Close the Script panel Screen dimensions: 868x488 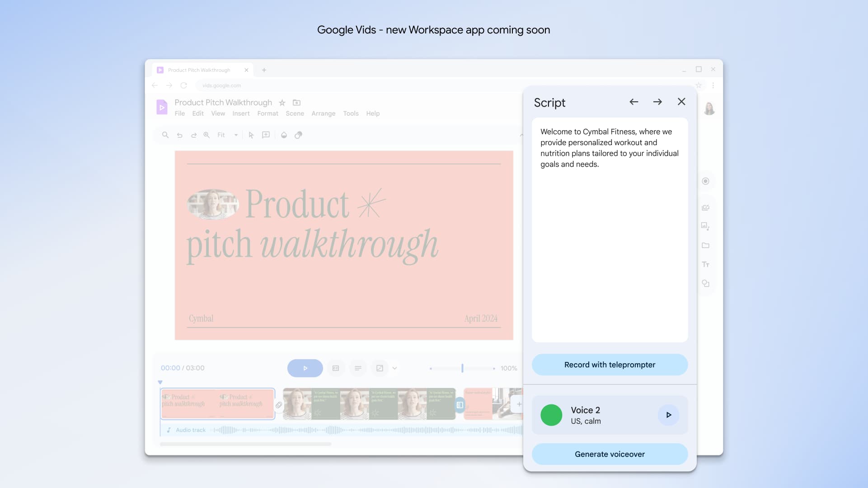tap(681, 102)
